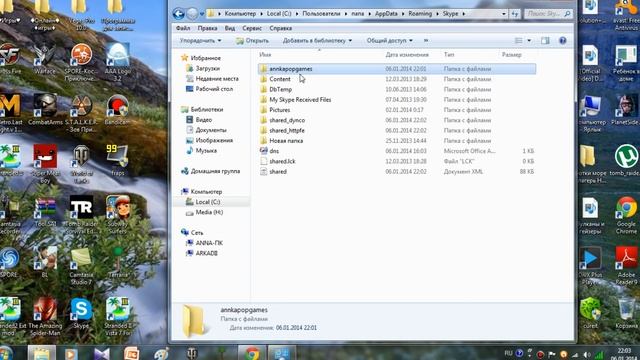Sort by the Тип column header
Image resolution: width=640 pixels, height=360 pixels.
(449, 55)
